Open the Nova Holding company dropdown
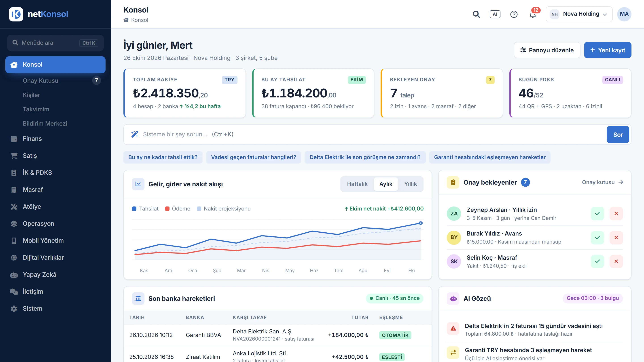This screenshot has width=644, height=362. [579, 14]
